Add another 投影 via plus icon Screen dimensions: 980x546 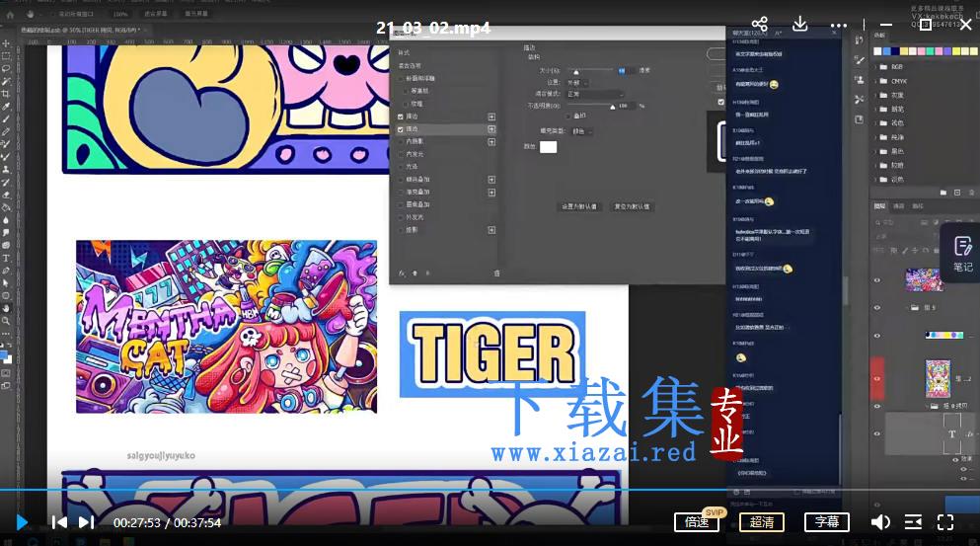(x=491, y=230)
